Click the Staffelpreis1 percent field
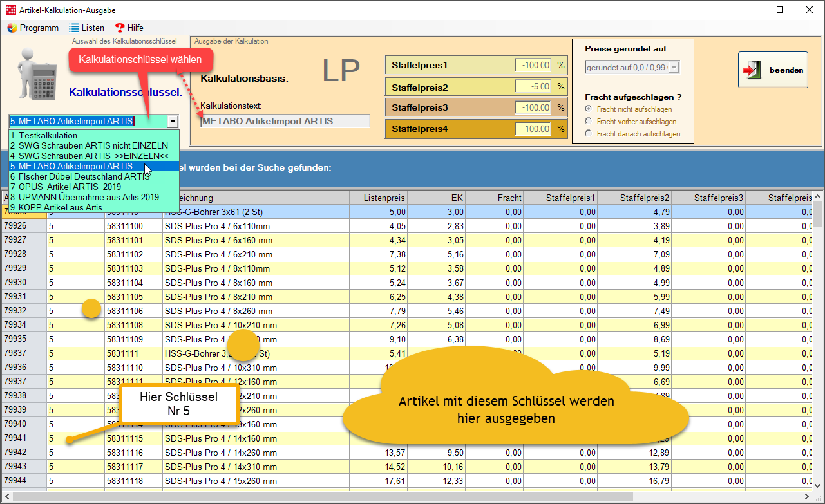This screenshot has width=825, height=504. pos(533,65)
